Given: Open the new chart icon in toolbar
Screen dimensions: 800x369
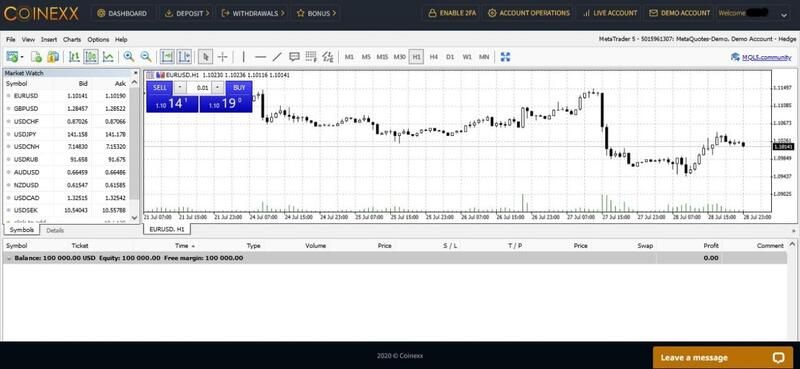Looking at the screenshot, I should [x=11, y=57].
